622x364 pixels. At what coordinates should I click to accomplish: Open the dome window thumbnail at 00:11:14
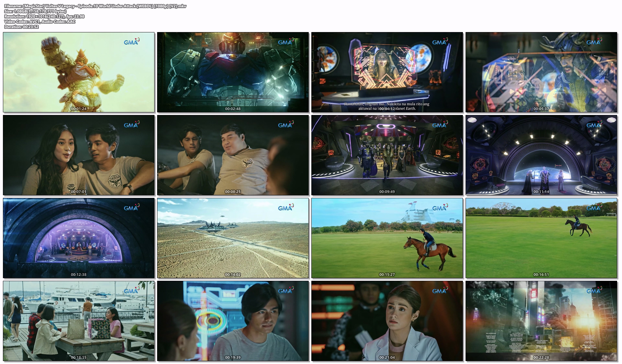click(x=541, y=155)
